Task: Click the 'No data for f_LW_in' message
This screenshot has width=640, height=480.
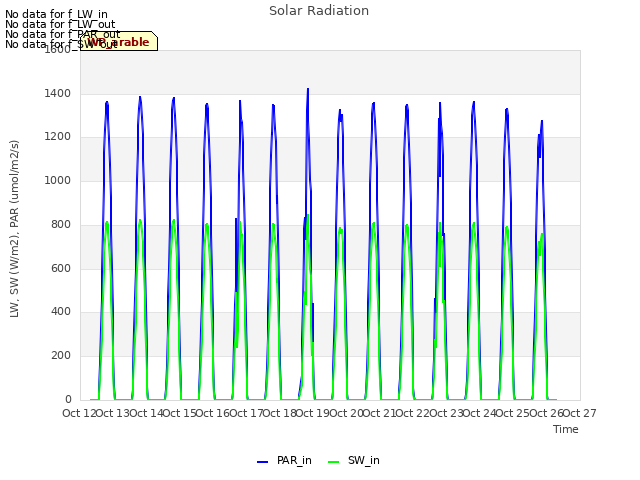Action: [56, 14]
